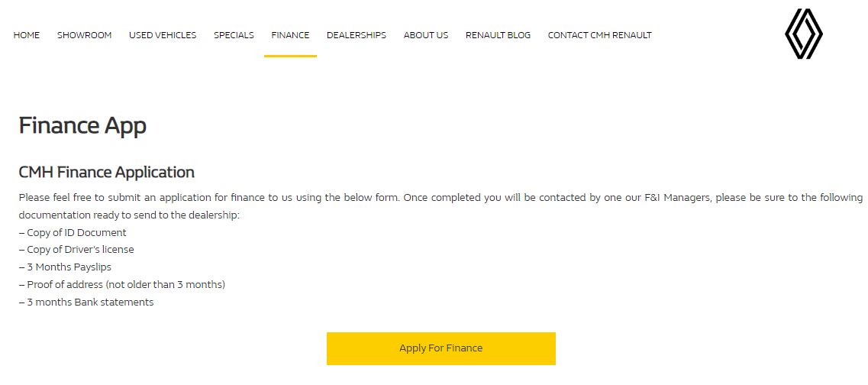The height and width of the screenshot is (385, 868).
Task: Select the active FINANCE tab
Action: (x=290, y=35)
